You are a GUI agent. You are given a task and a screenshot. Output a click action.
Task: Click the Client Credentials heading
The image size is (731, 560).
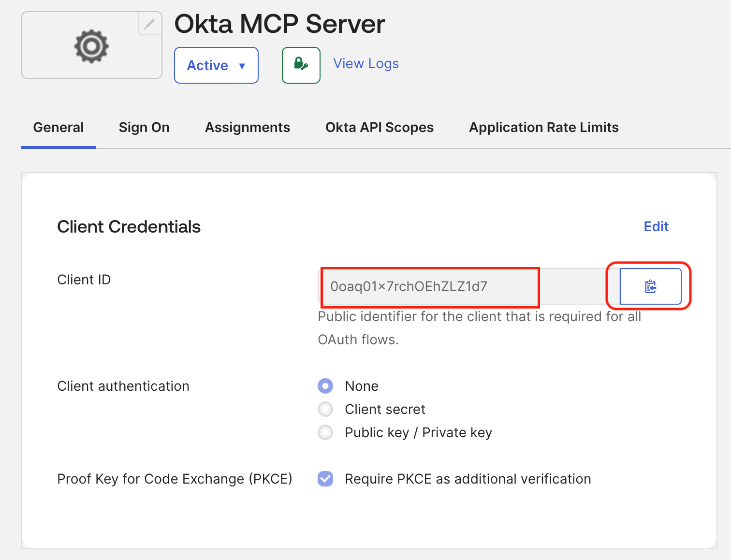coord(129,227)
